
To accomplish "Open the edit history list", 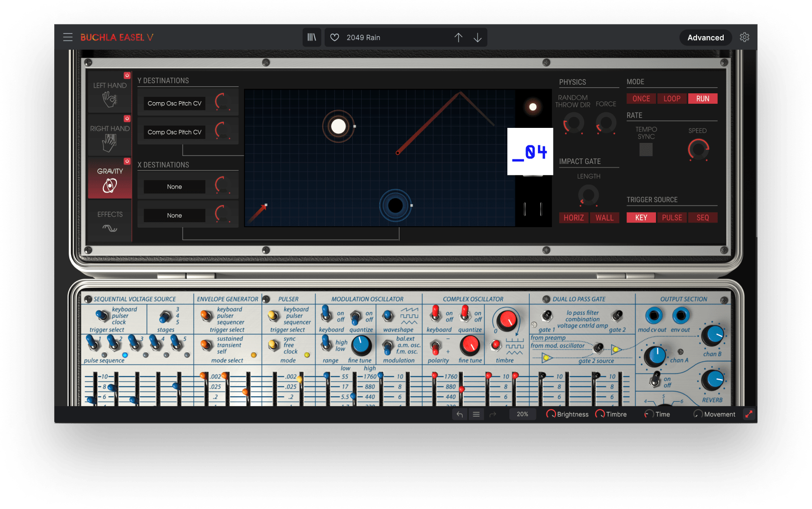I will tap(476, 414).
